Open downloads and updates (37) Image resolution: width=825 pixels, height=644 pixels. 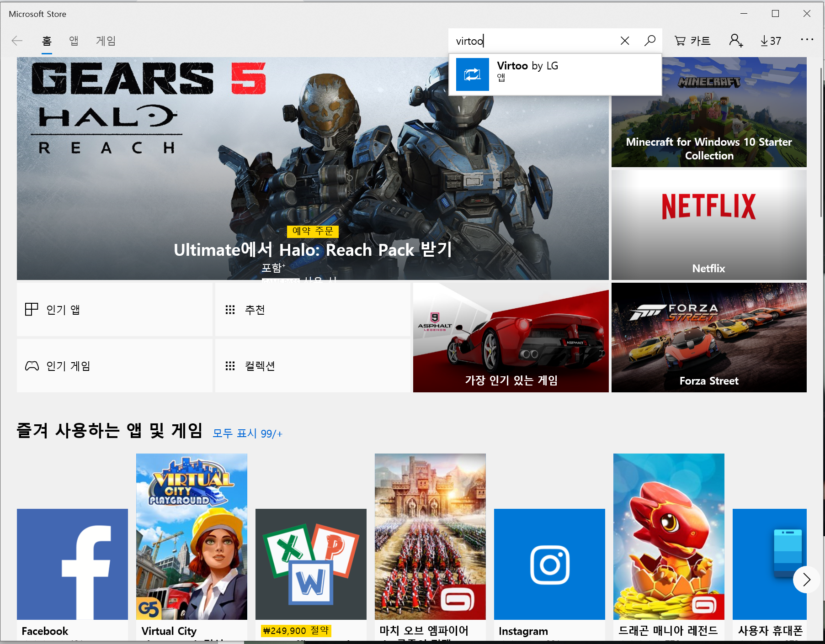coord(771,41)
